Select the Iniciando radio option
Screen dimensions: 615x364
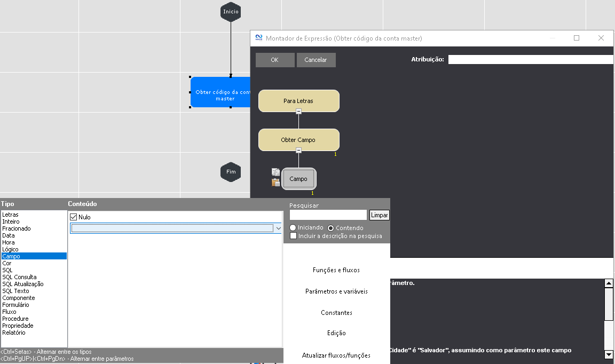293,228
